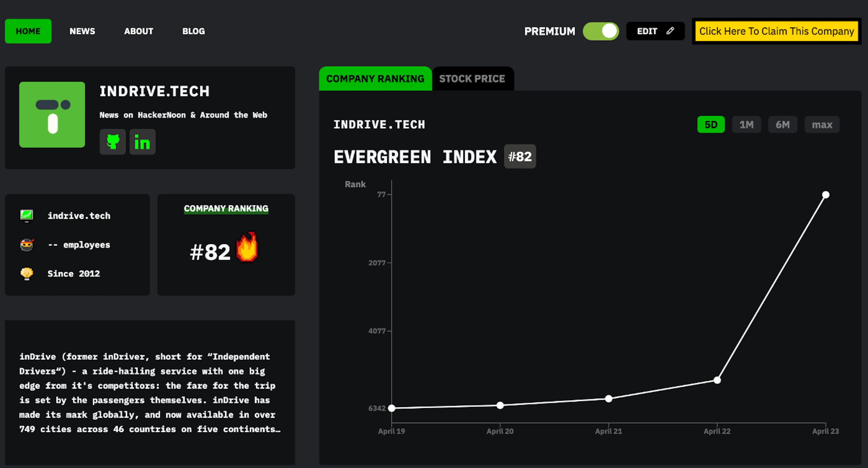The image size is (868, 468).
Task: Select the Company Ranking tab
Action: [x=375, y=78]
